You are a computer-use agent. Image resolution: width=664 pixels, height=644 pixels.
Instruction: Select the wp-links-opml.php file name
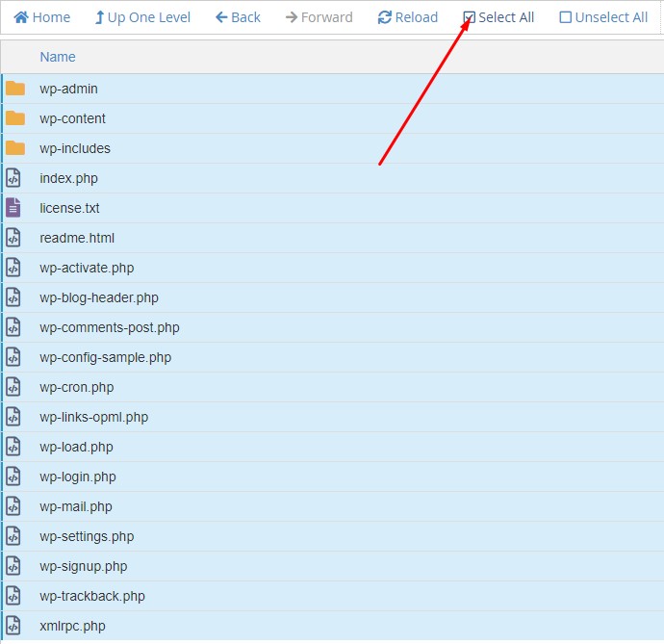coord(94,418)
